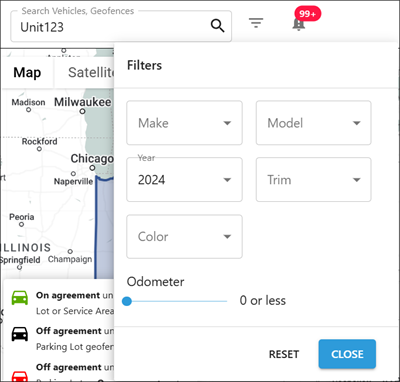
Task: Click the Milwaukee city marker on map
Action: 82,111
